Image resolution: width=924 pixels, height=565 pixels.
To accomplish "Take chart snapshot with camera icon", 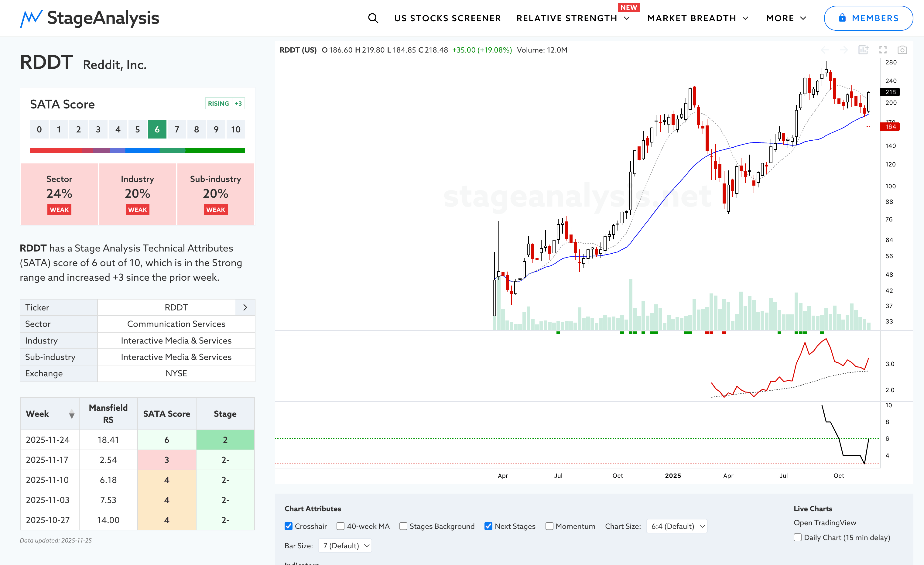I will [x=902, y=50].
